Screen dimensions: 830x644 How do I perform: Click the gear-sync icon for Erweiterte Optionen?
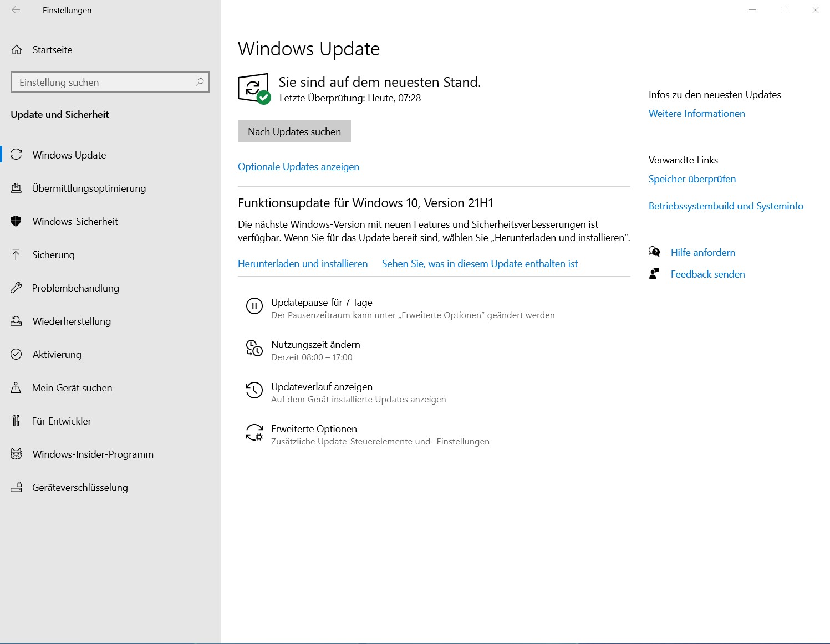254,432
